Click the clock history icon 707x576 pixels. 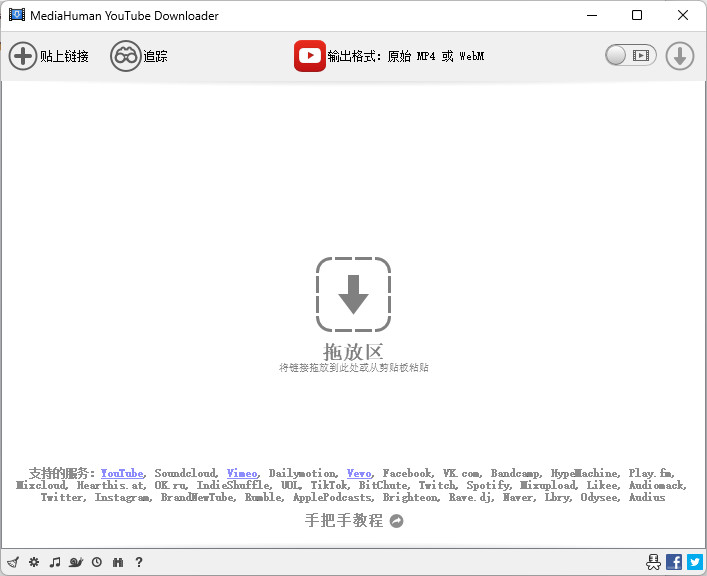[97, 562]
